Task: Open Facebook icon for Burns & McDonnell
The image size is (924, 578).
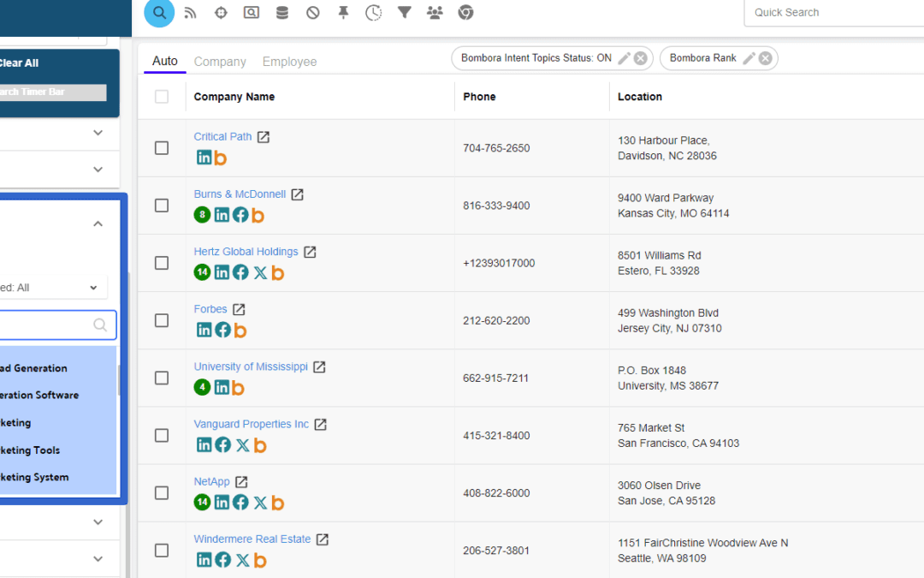Action: pyautogui.click(x=240, y=215)
